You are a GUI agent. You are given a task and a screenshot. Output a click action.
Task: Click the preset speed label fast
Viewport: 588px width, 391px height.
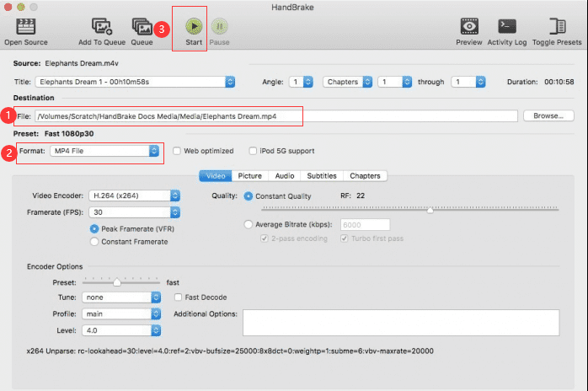[173, 282]
